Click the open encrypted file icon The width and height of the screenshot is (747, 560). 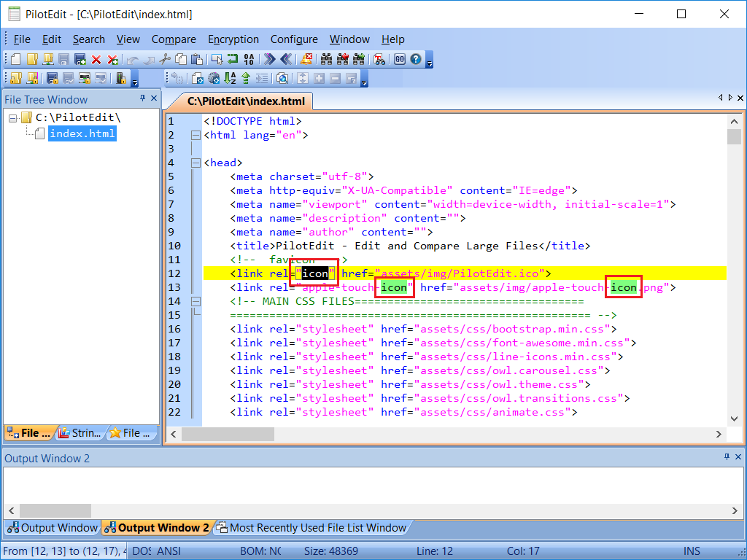(x=16, y=78)
